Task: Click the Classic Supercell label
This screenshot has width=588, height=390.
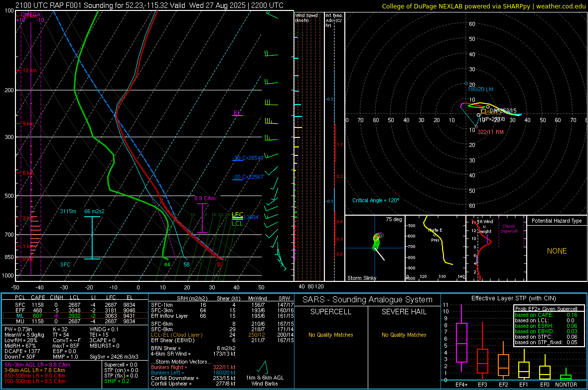Action: [x=509, y=229]
